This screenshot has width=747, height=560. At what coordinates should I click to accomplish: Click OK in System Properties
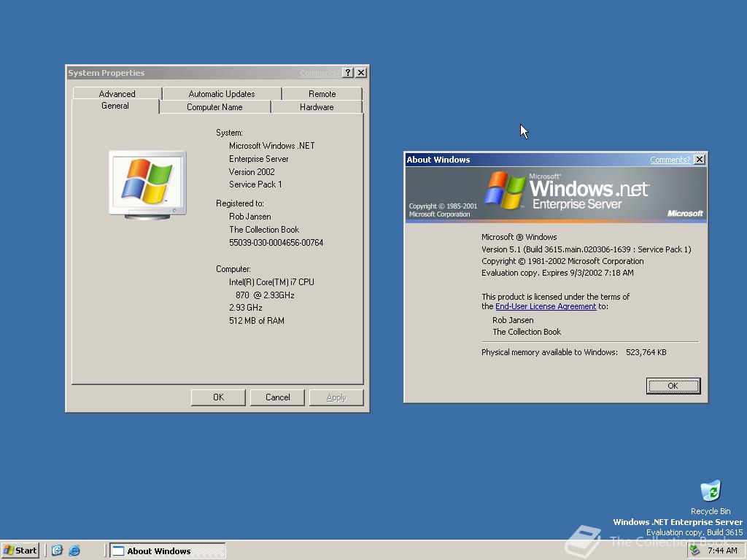pyautogui.click(x=218, y=397)
